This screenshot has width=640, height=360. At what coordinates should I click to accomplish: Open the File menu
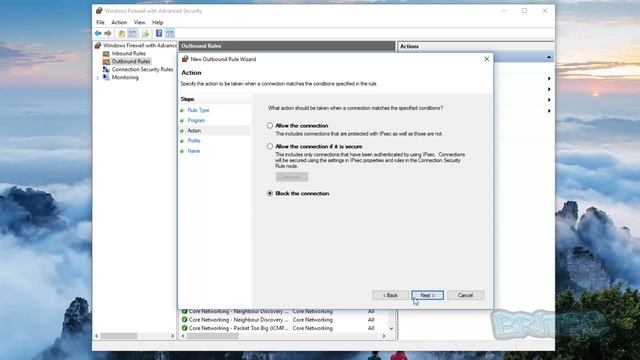coord(100,22)
